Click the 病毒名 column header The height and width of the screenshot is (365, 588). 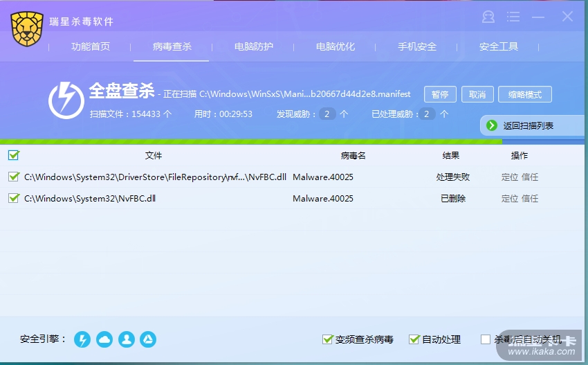(x=353, y=155)
